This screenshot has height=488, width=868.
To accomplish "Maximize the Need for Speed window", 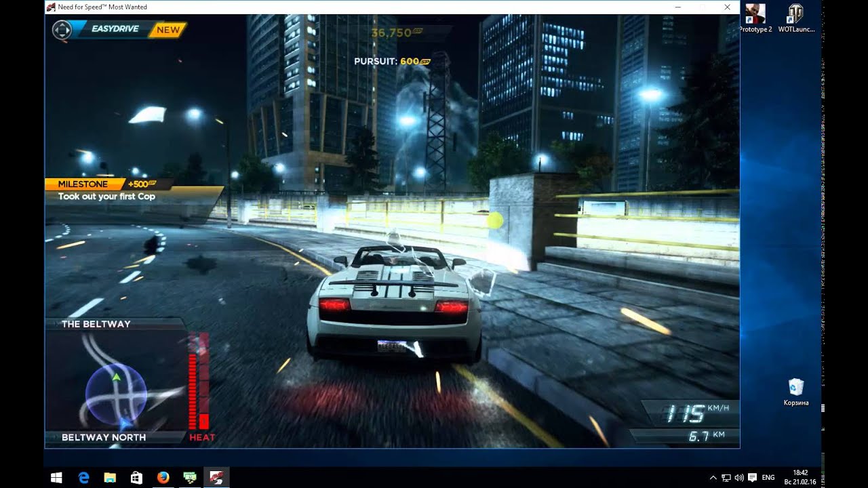I will click(x=703, y=7).
